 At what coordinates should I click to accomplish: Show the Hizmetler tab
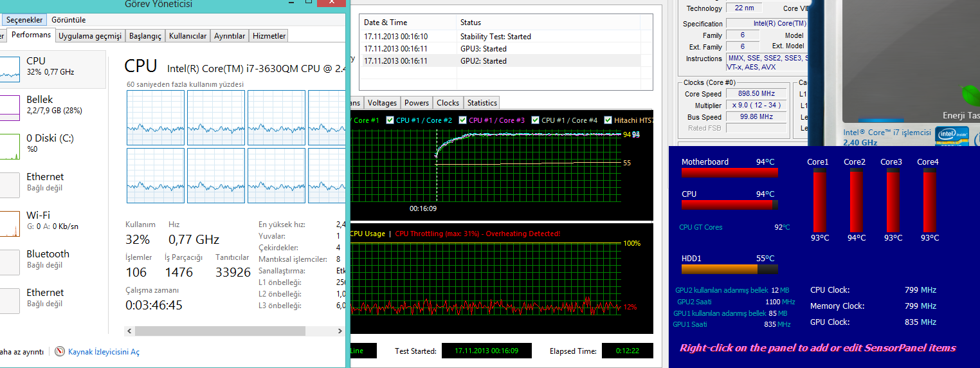(x=269, y=36)
